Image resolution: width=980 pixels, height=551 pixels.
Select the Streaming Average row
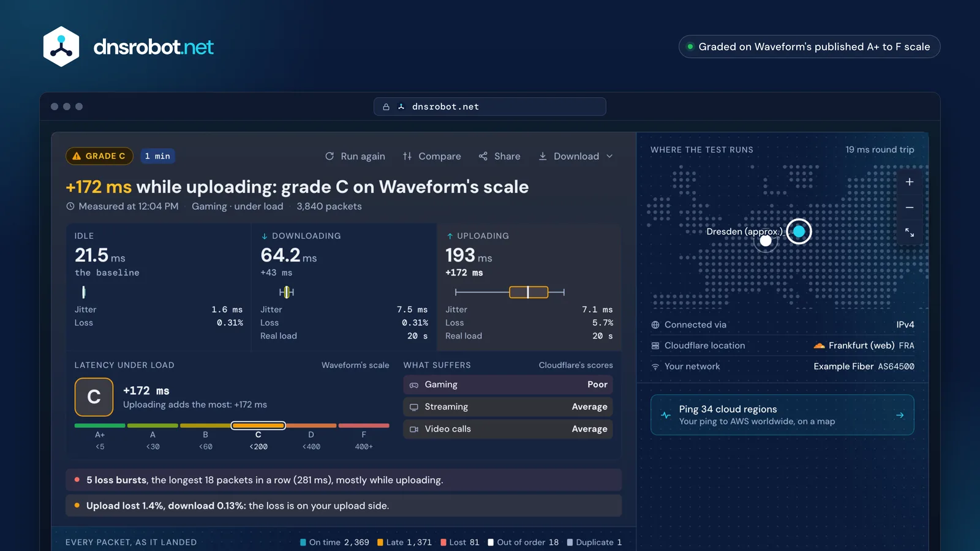click(x=508, y=407)
